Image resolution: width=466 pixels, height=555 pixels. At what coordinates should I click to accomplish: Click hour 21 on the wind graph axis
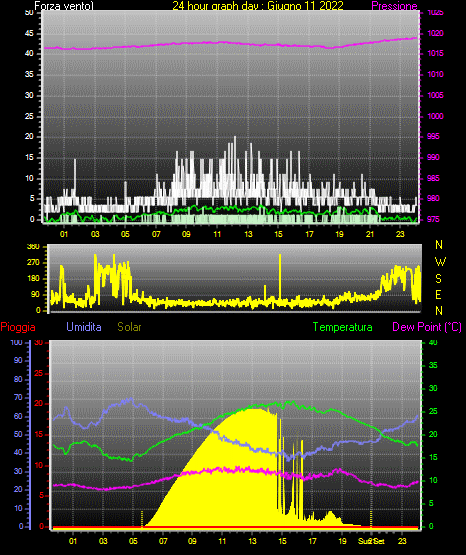[x=370, y=234]
